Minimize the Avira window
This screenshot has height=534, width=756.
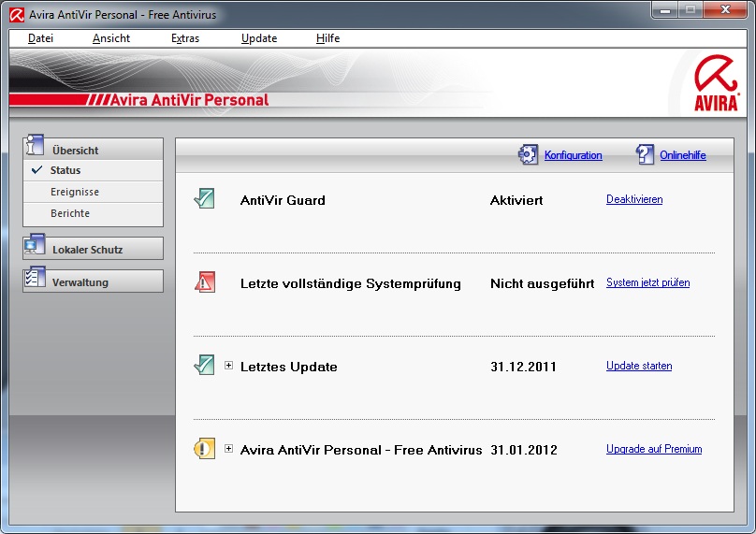coord(665,9)
